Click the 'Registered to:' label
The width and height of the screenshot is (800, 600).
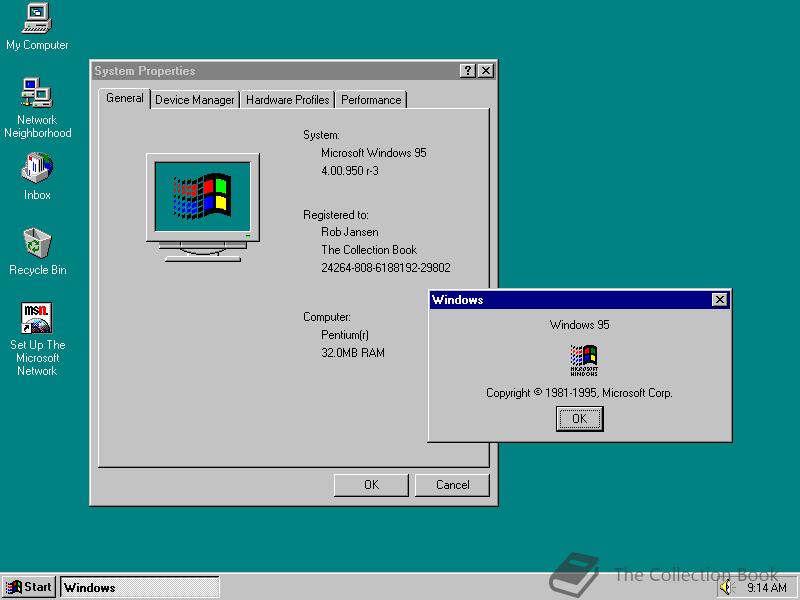pyautogui.click(x=336, y=215)
